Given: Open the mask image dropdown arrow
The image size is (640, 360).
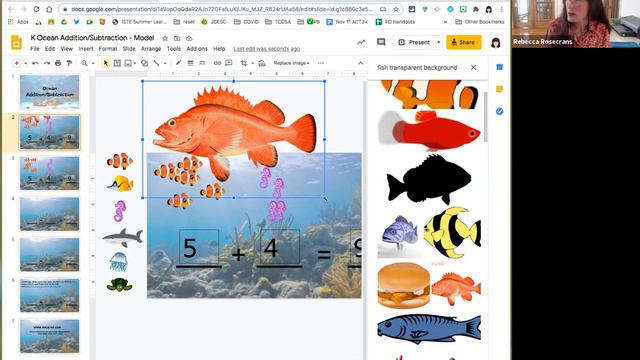Looking at the screenshot, I should click(253, 63).
